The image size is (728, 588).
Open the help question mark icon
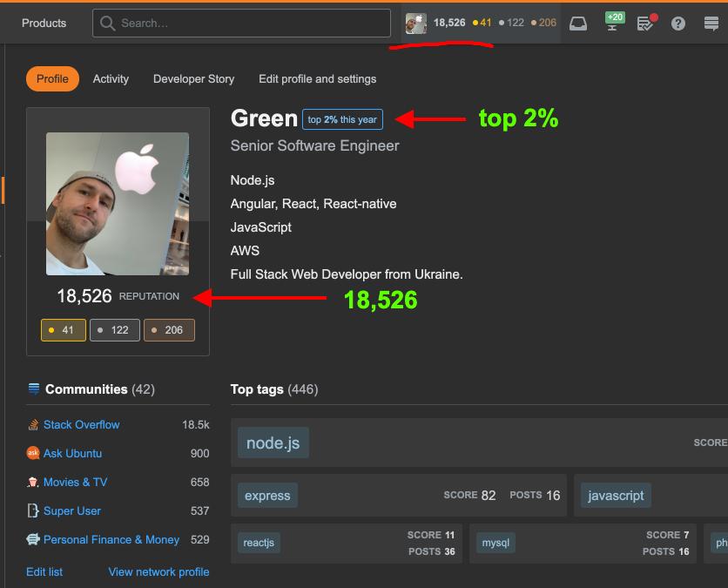click(677, 24)
